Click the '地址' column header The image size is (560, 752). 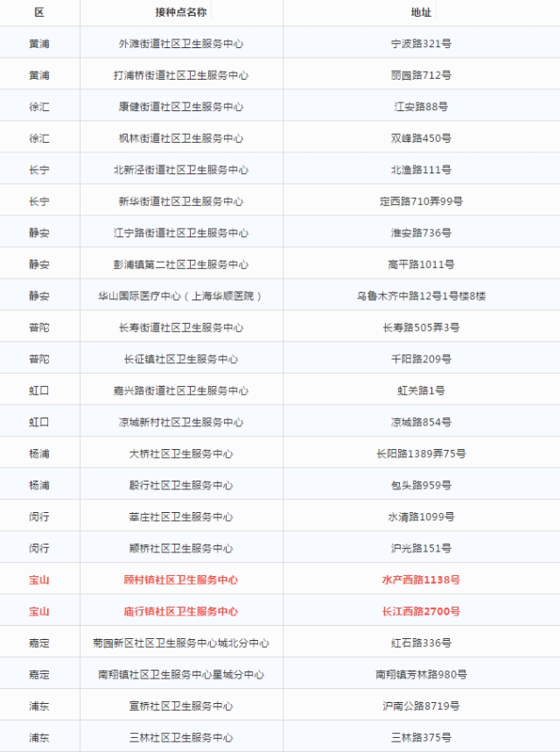(421, 12)
